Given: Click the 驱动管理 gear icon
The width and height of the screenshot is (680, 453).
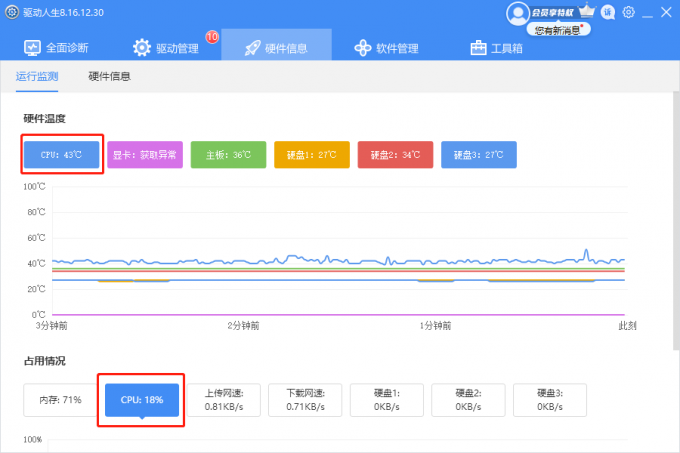Looking at the screenshot, I should click(141, 48).
